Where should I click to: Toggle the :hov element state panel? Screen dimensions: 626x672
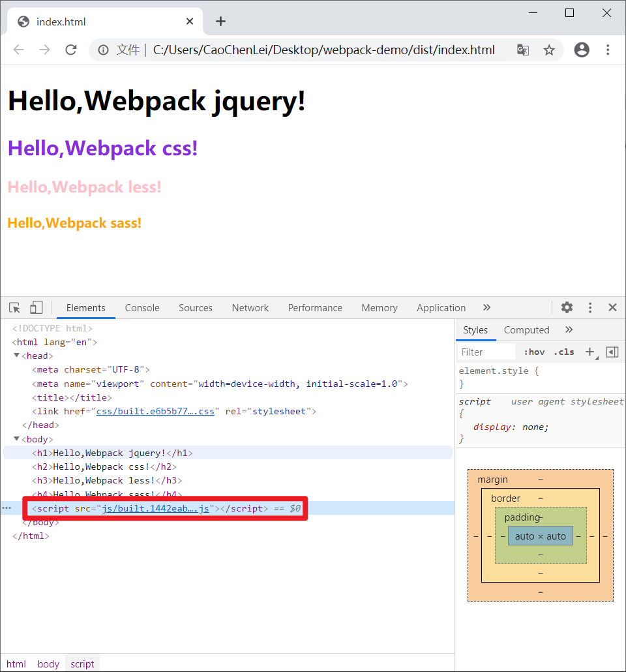[x=534, y=352]
